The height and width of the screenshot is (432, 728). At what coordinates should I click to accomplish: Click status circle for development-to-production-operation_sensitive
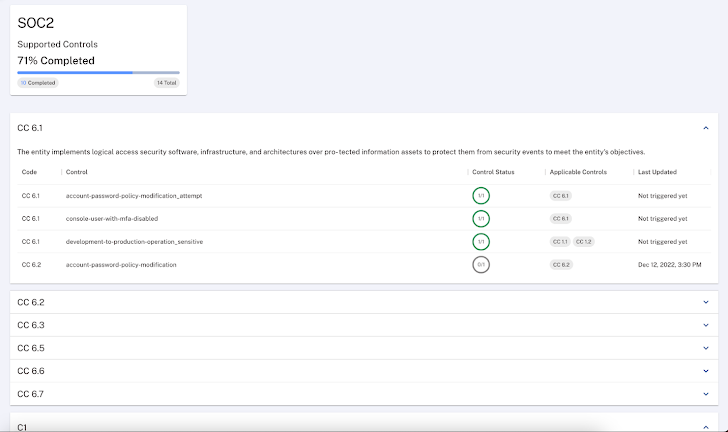click(481, 241)
